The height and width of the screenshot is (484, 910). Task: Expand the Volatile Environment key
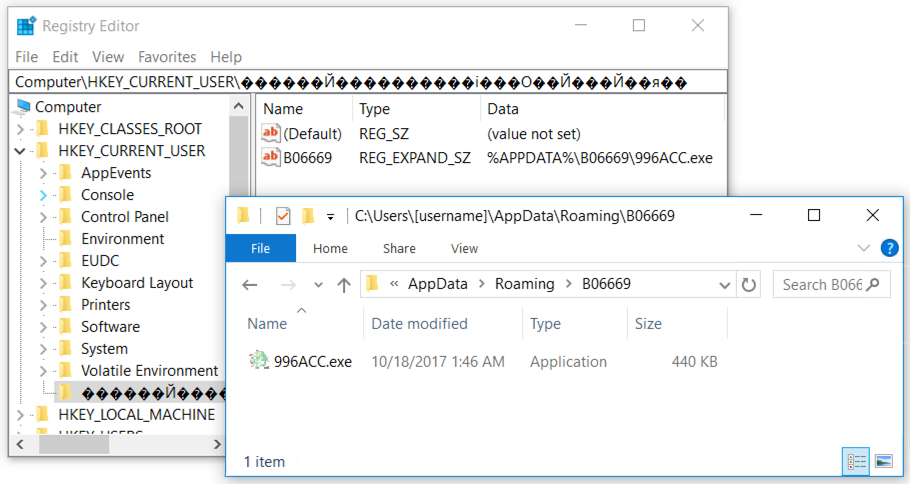43,371
